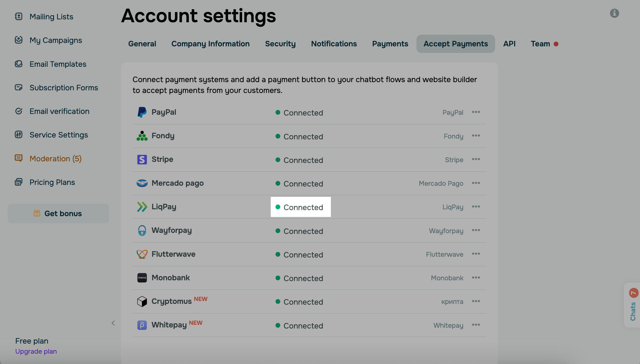
Task: Click the Email Templates sidebar icon
Action: coord(19,64)
